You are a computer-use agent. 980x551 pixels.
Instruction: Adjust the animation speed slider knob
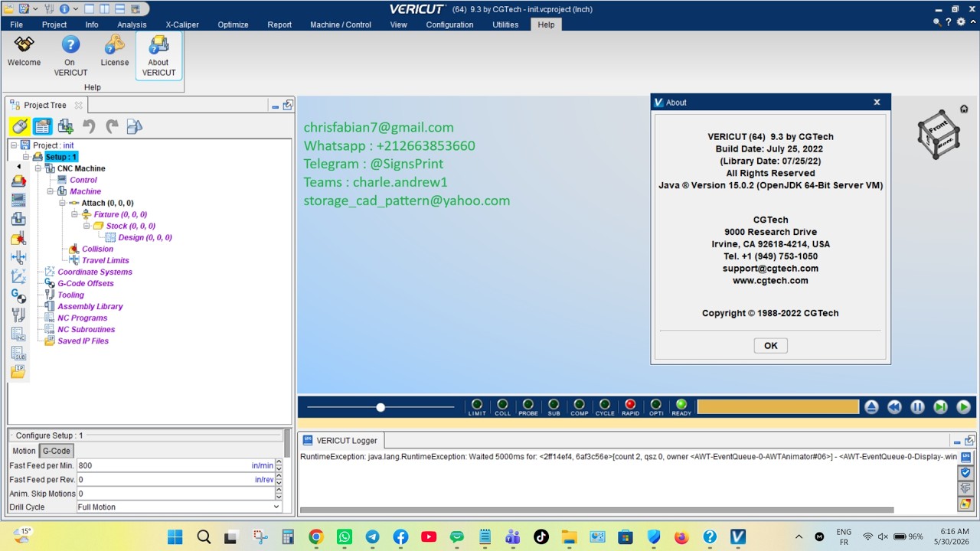(381, 407)
